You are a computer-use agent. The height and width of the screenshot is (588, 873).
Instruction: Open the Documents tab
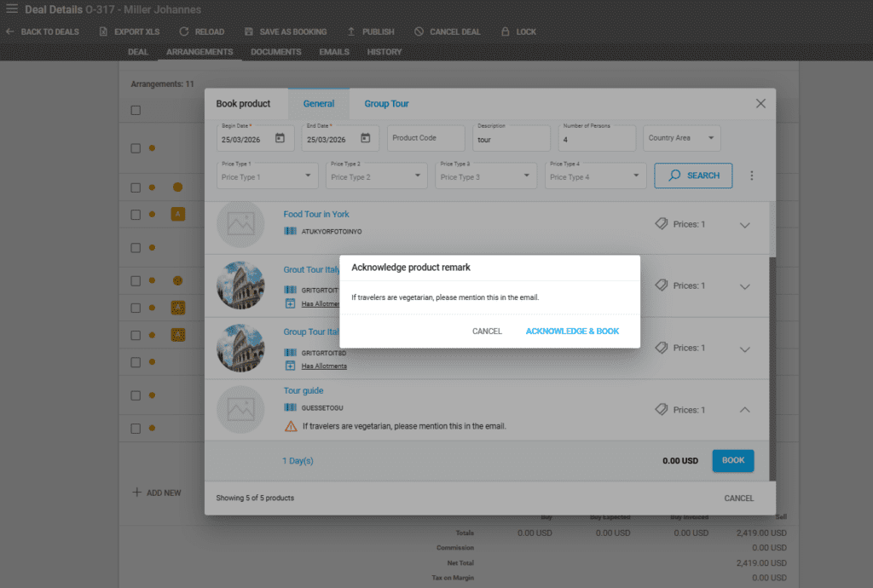click(x=275, y=52)
